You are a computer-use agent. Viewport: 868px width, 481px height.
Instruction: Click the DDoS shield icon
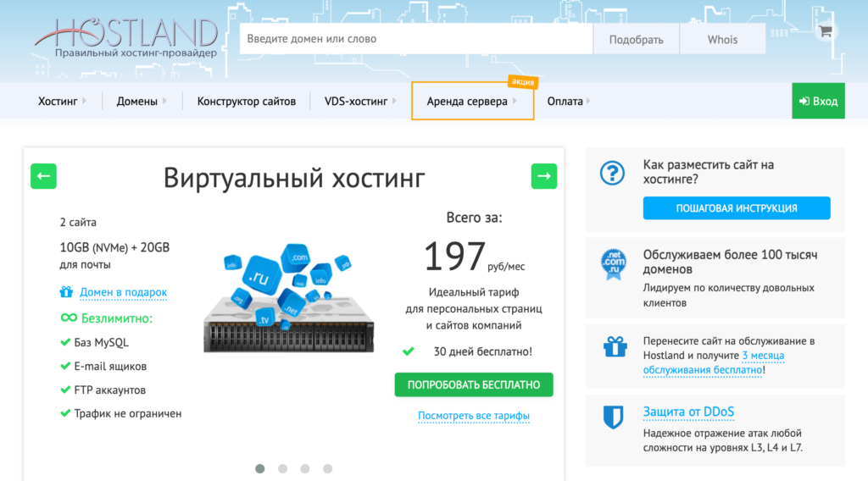(614, 417)
